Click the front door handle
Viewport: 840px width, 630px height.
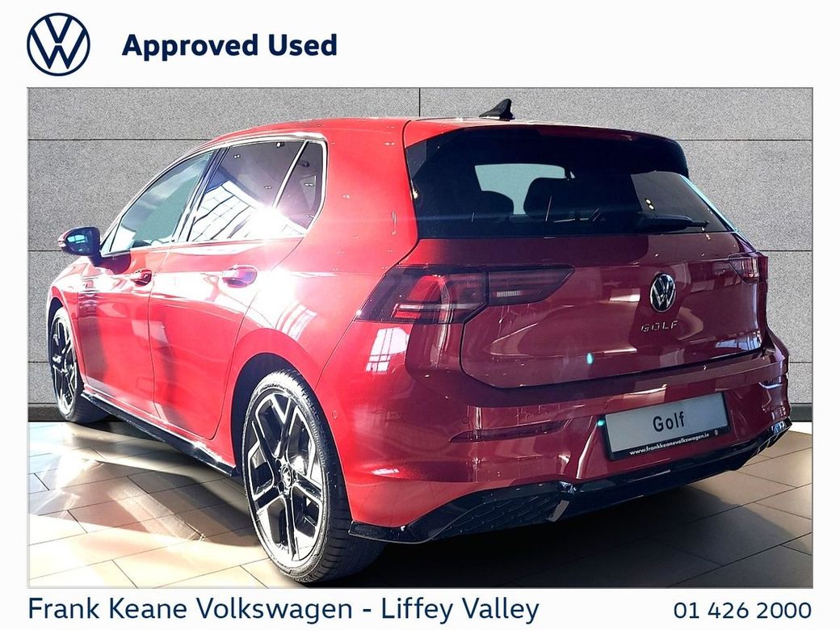(141, 277)
